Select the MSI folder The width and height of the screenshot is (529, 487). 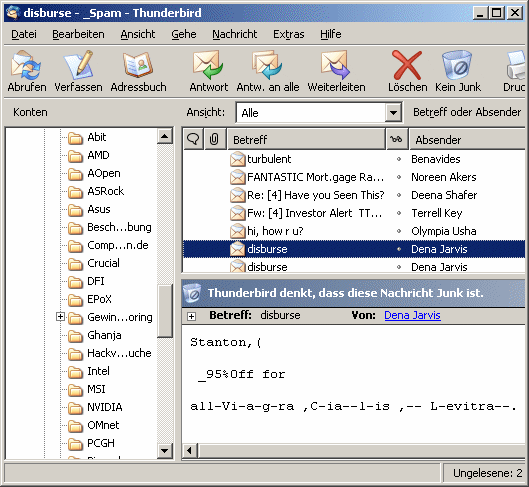pos(96,389)
